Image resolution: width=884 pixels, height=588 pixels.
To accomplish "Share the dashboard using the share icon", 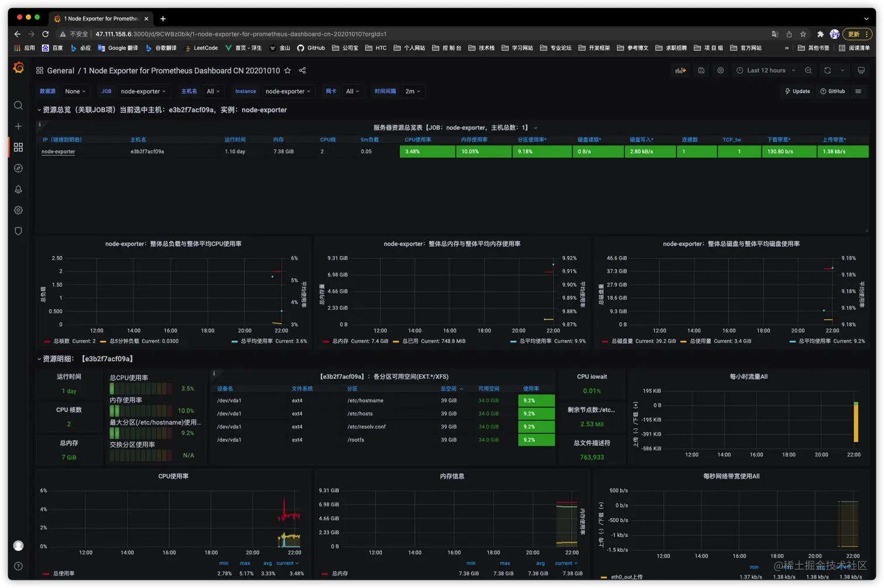I will coord(302,71).
